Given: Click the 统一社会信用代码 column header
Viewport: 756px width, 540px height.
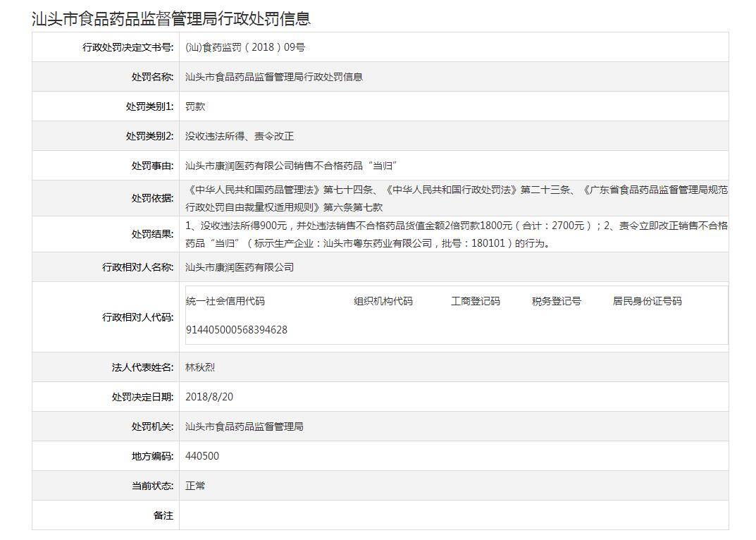Looking at the screenshot, I should (225, 301).
